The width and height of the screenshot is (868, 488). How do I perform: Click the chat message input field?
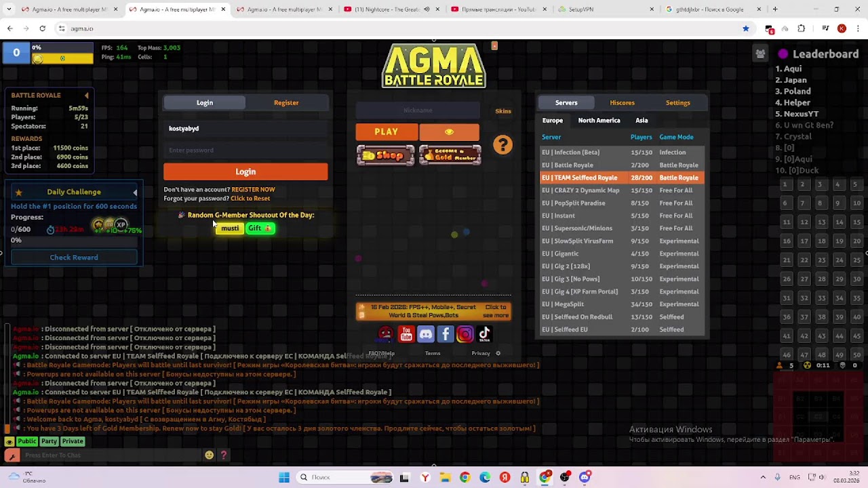point(112,455)
